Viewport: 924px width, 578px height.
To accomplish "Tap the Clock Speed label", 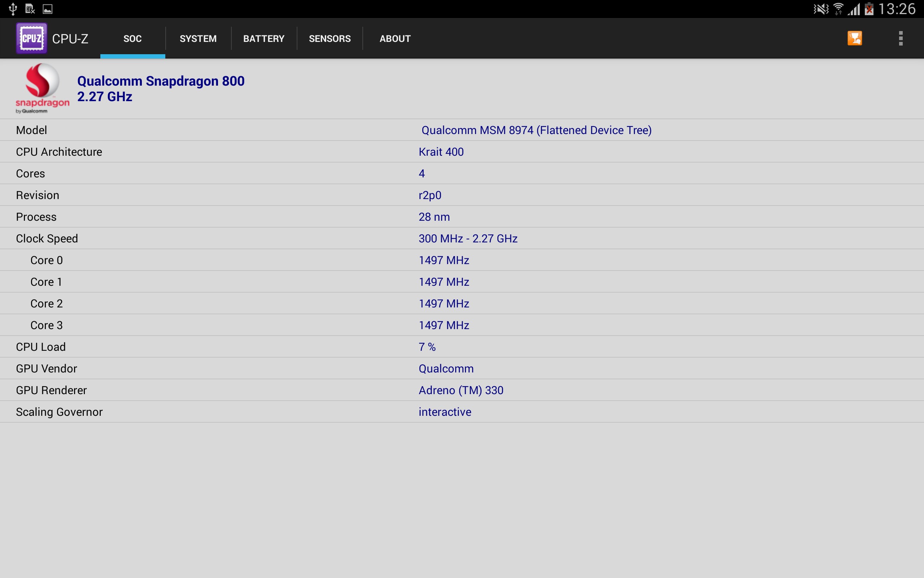I will click(x=47, y=238).
